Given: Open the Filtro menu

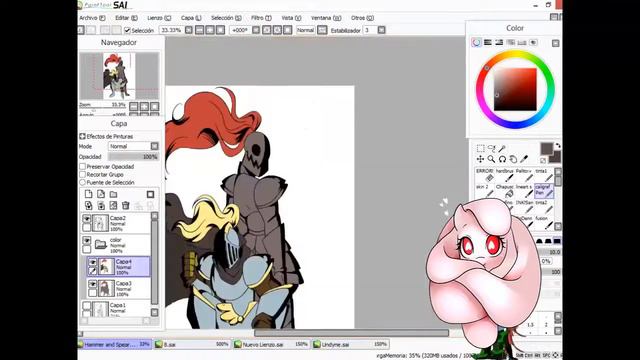Looking at the screenshot, I should click(261, 18).
